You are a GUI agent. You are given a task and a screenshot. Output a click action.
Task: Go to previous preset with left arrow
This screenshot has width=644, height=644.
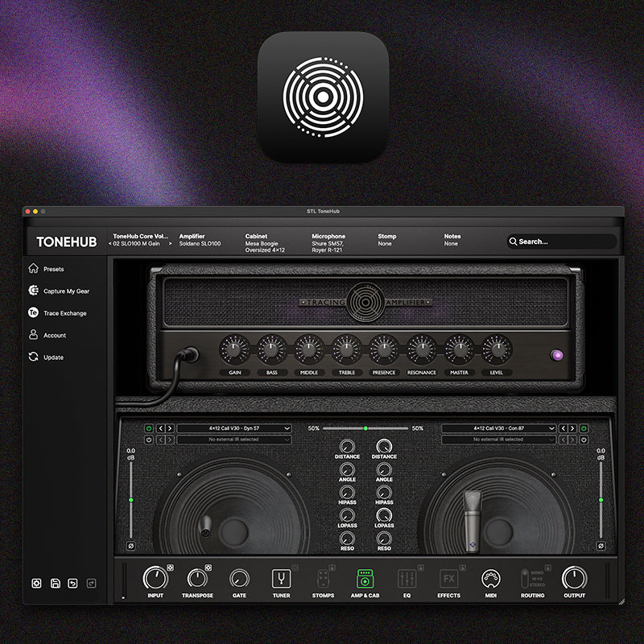coord(110,244)
